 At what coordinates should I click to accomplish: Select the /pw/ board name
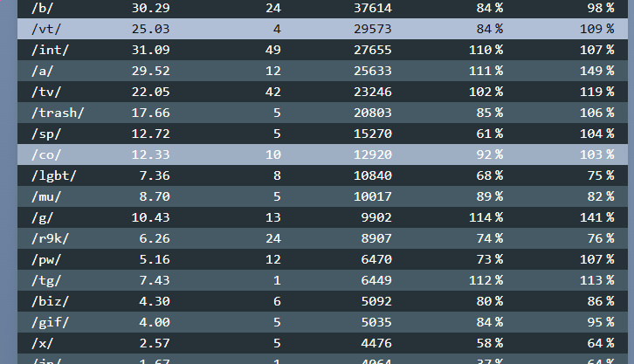[46, 259]
